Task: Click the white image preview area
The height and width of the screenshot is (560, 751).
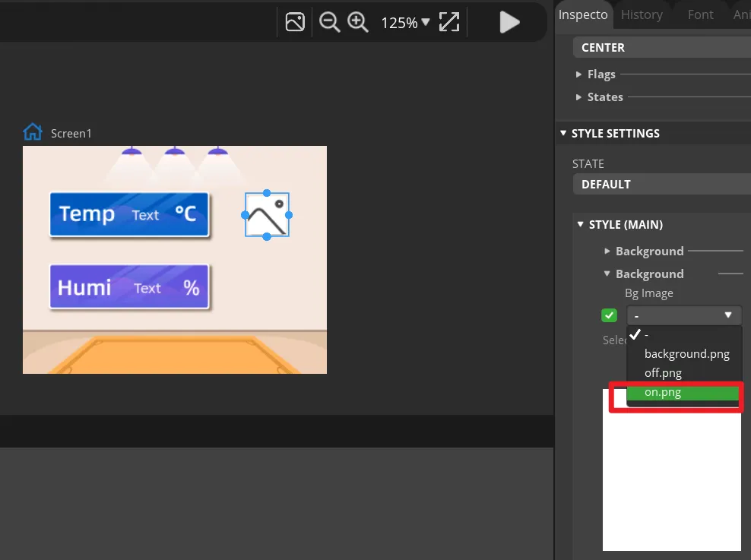Action: click(x=671, y=479)
